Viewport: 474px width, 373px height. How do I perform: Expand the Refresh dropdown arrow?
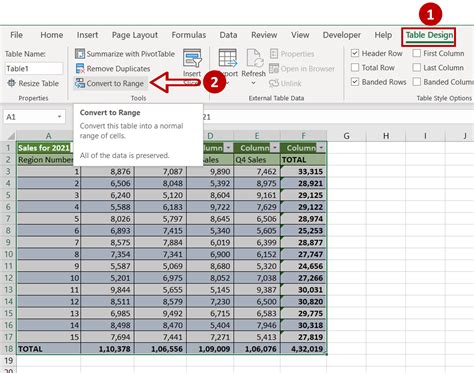tap(253, 83)
